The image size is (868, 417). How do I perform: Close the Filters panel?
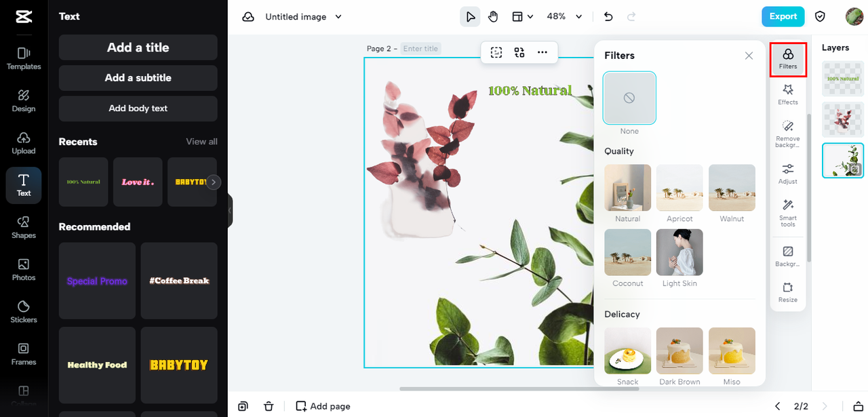point(749,56)
